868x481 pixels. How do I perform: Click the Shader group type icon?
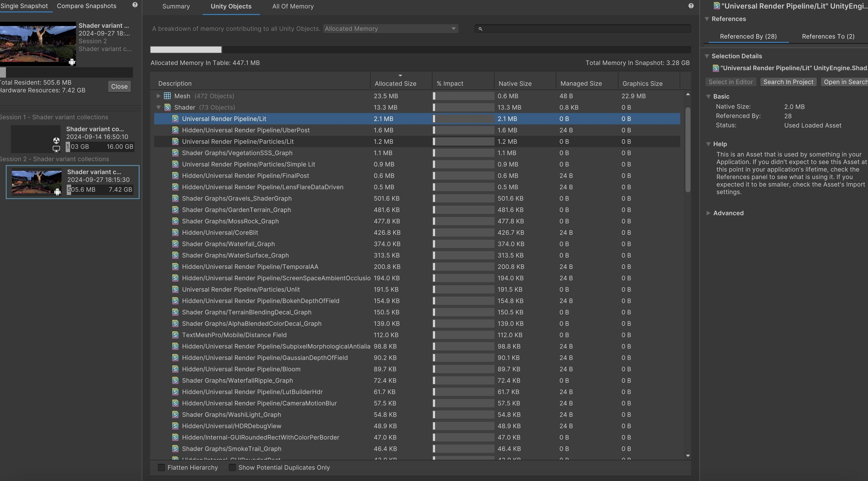click(167, 108)
